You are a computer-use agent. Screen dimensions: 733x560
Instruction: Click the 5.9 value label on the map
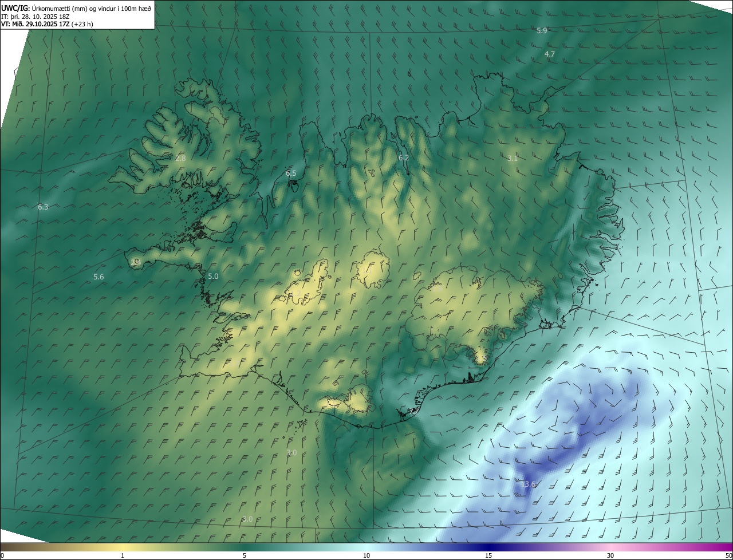[x=542, y=30]
